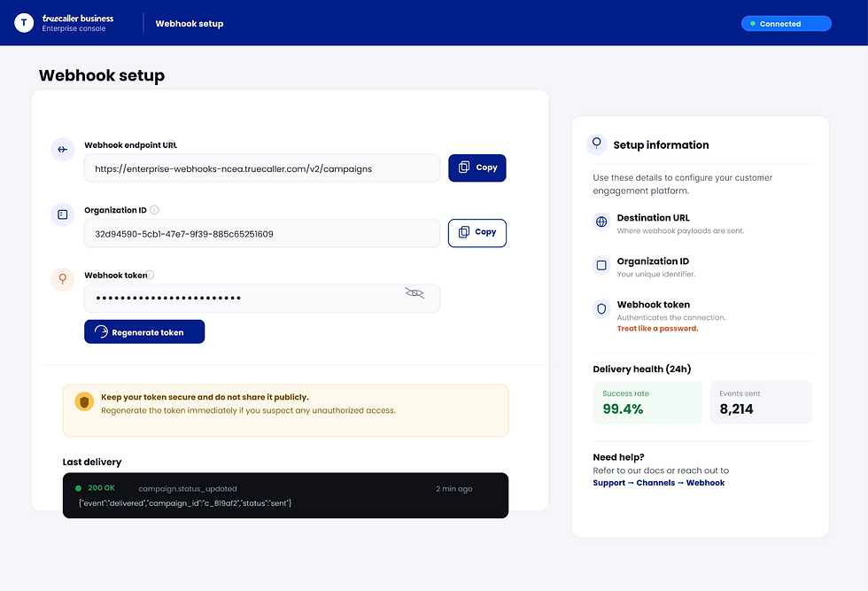Viewport: 868px width, 591px height.
Task: Click 'Regenerate the token immediately' warning line
Action: [x=248, y=410]
